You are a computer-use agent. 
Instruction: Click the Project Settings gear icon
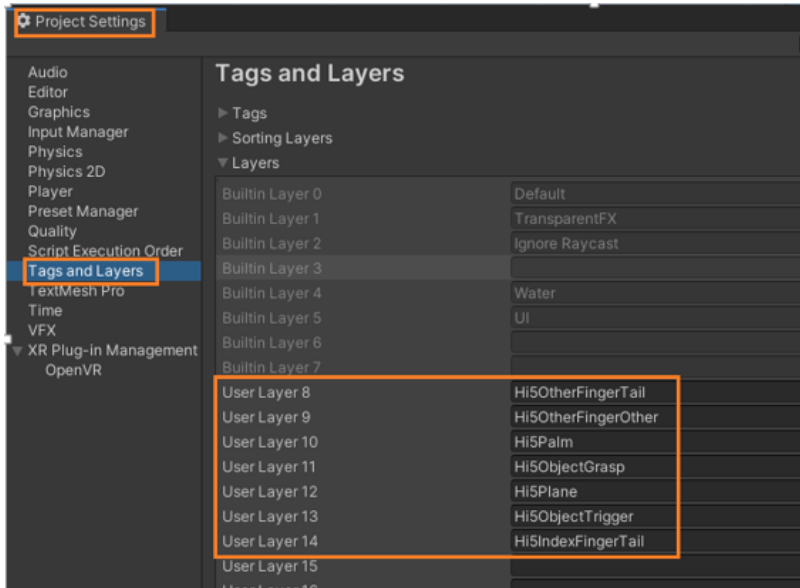[x=24, y=21]
